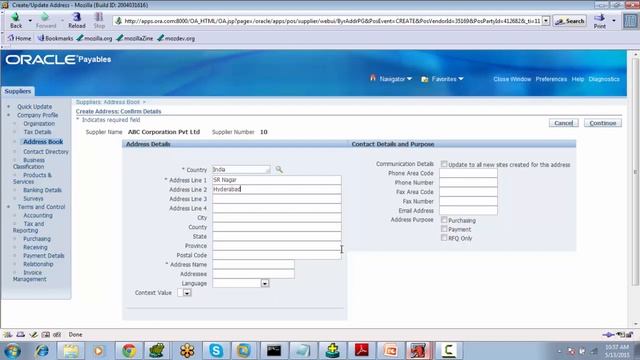
Task: Click the Address Book breadcrumb link
Action: point(121,102)
